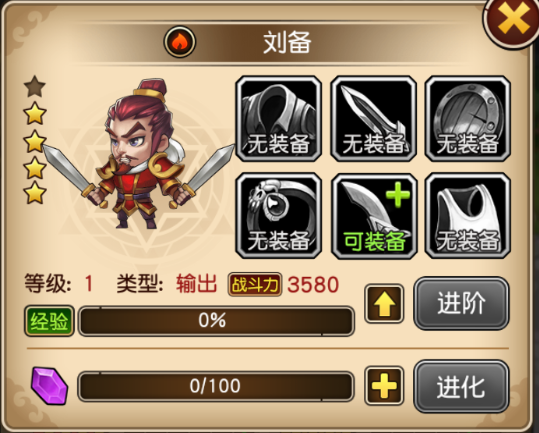Click the 0/100 shard progress bar

(216, 386)
